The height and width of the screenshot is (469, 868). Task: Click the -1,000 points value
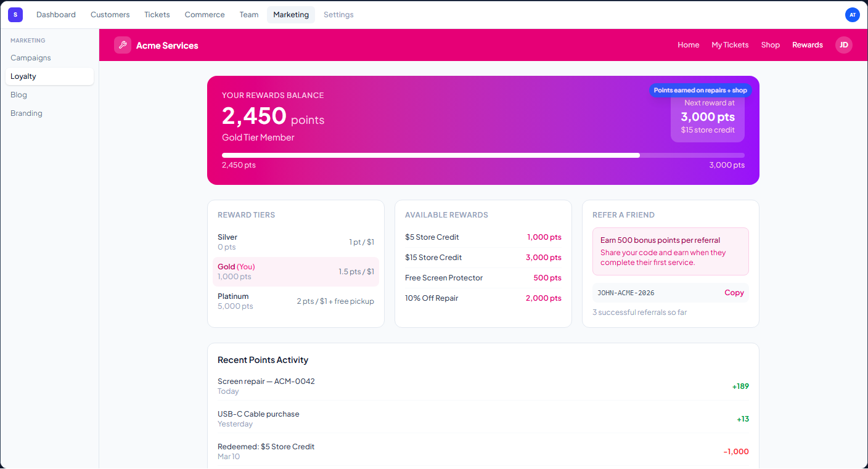tap(736, 452)
